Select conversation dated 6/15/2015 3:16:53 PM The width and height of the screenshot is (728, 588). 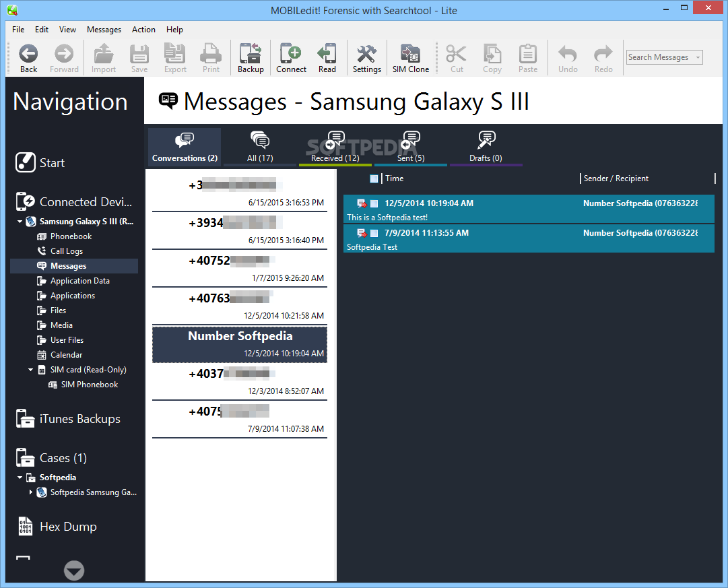click(240, 193)
